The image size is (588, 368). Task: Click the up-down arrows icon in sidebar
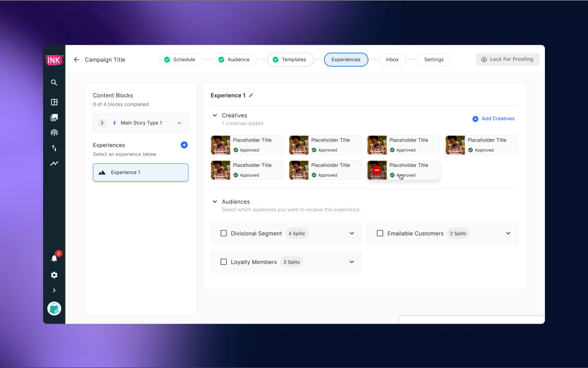(54, 148)
